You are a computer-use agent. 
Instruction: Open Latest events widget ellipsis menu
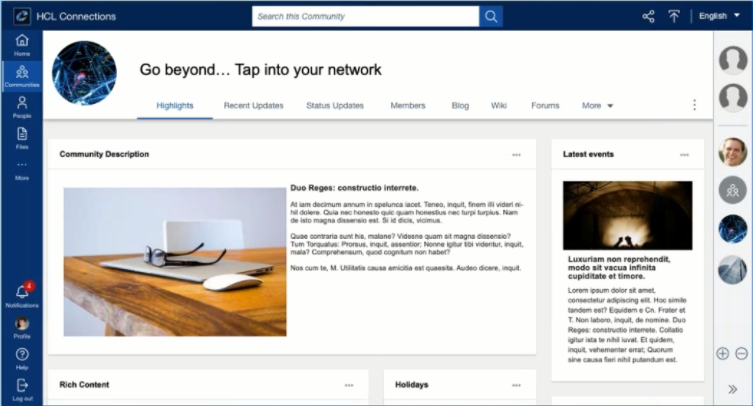coord(684,155)
